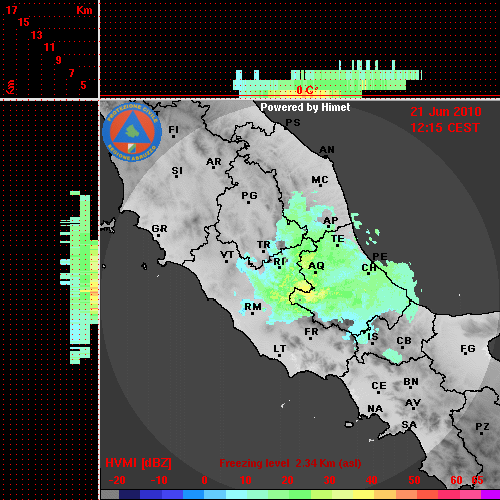Click the '65' value on dBZ scale

point(477,480)
